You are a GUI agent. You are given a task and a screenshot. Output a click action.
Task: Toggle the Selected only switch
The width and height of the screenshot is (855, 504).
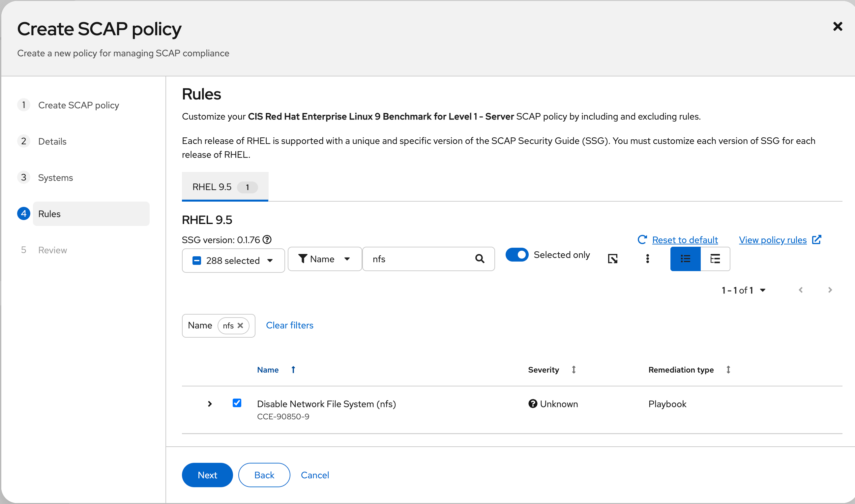(516, 255)
